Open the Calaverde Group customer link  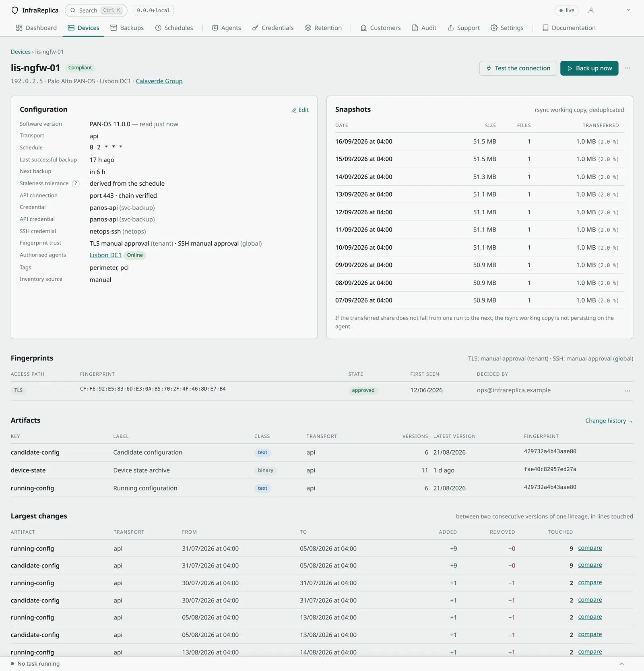point(159,81)
